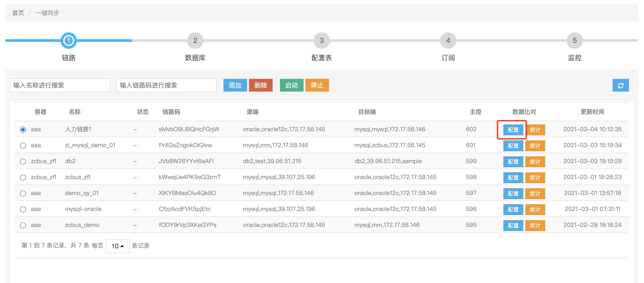Viewport: 644px width, 283px height.
Task: Focus the 输入名称进行搜索 search field
Action: coord(60,86)
